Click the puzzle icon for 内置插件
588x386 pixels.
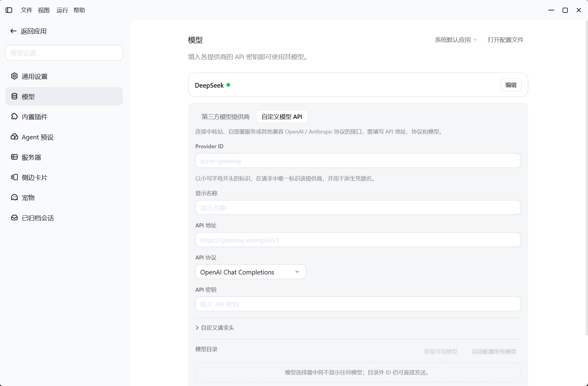14,116
